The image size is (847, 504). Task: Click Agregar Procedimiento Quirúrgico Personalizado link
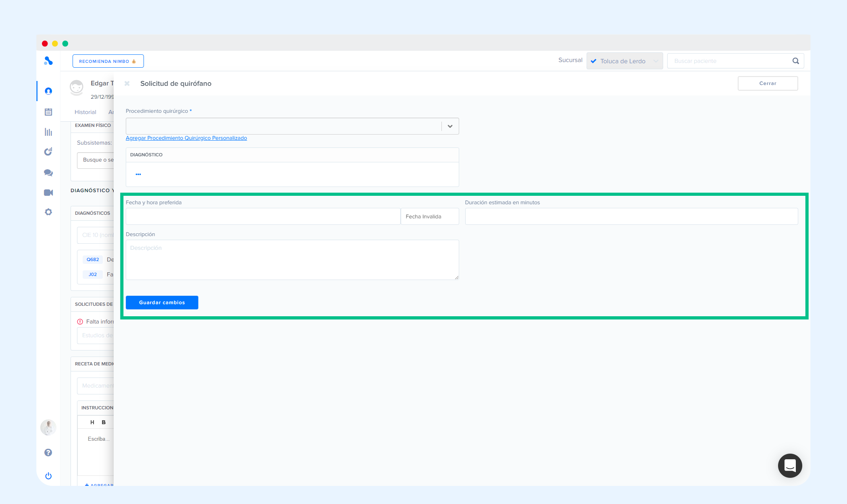pos(186,138)
